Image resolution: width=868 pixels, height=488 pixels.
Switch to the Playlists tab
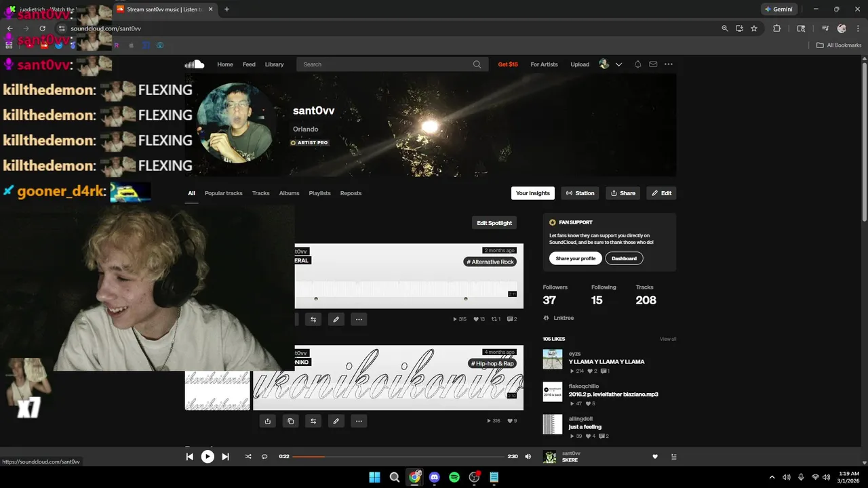coord(320,193)
